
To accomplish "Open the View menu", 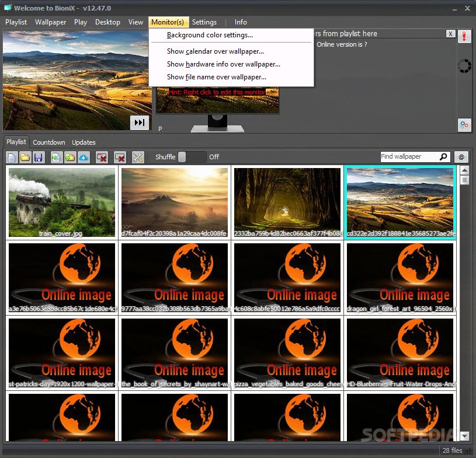I will 135,22.
